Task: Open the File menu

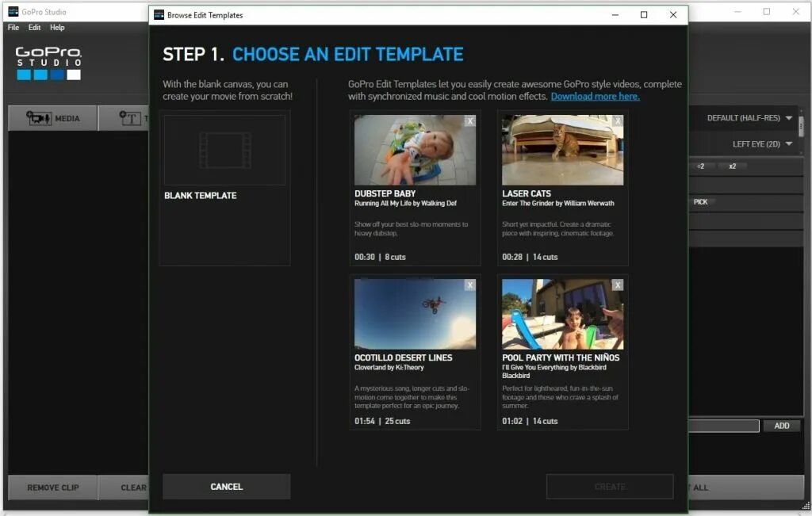Action: coord(13,28)
